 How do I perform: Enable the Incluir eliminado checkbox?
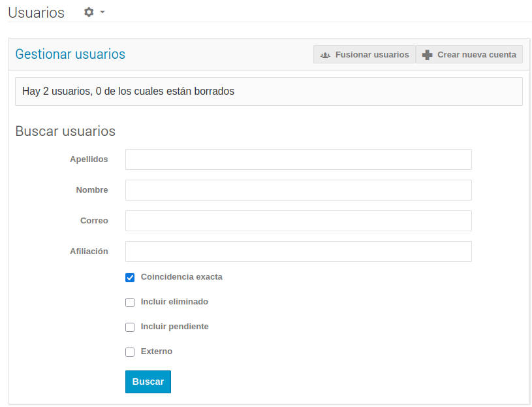(130, 302)
